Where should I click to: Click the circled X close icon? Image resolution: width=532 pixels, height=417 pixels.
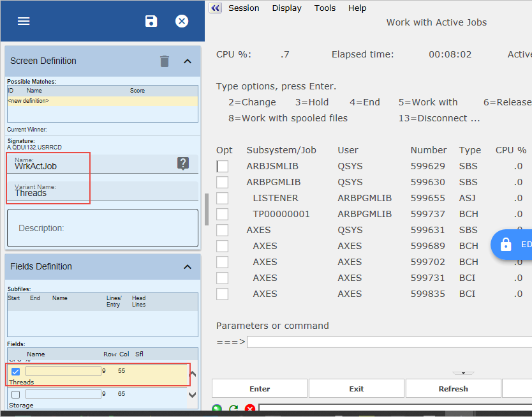[x=182, y=21]
